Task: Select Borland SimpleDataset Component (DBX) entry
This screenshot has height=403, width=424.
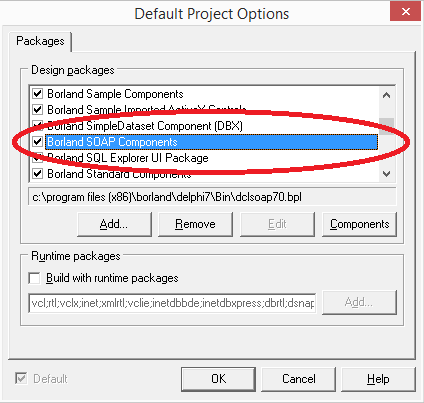Action: coord(145,126)
